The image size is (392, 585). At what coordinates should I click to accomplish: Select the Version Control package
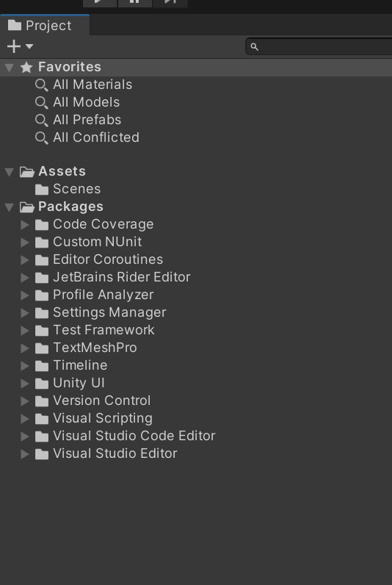point(102,401)
